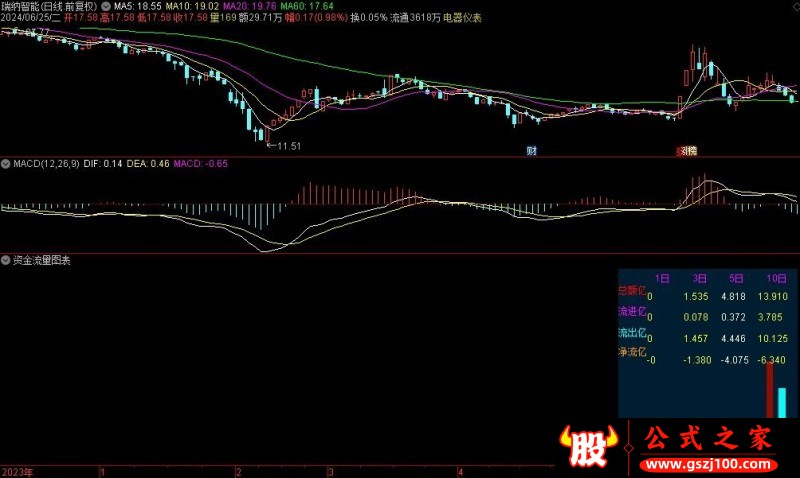Click the red bar in the fund flow panel
Image resolution: width=800 pixels, height=478 pixels.
point(769,390)
